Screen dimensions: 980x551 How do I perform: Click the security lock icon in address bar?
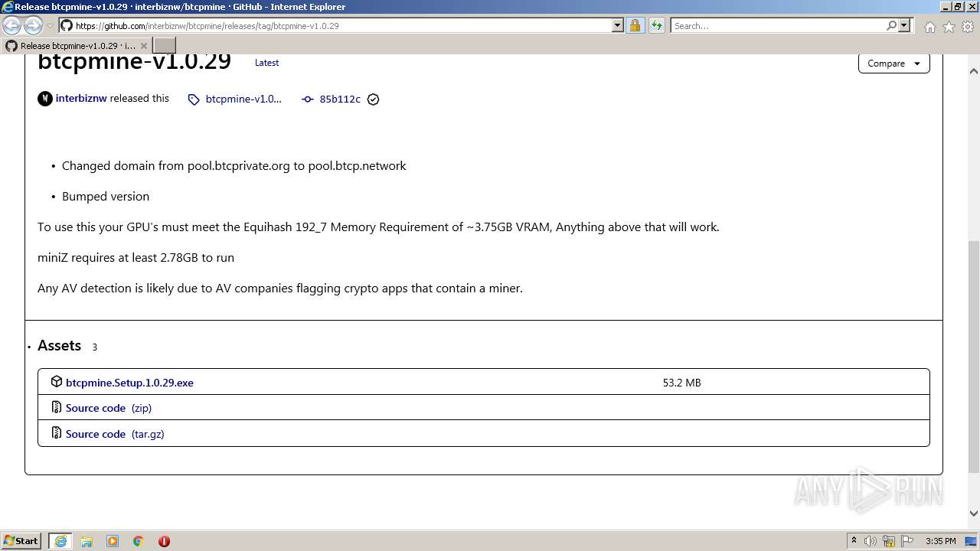point(635,25)
